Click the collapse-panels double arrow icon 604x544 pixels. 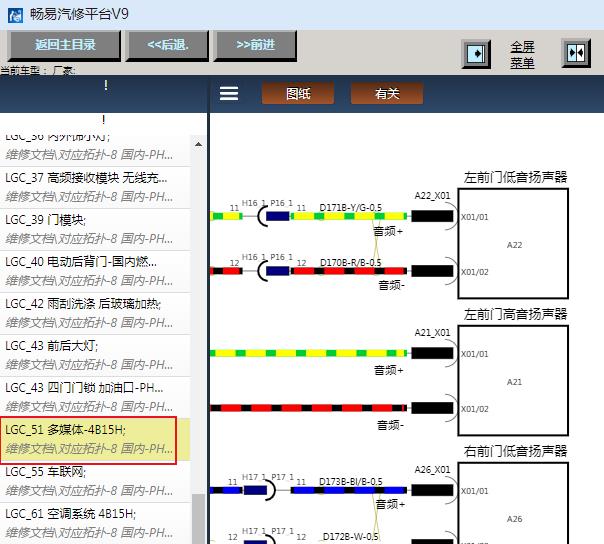pos(576,53)
